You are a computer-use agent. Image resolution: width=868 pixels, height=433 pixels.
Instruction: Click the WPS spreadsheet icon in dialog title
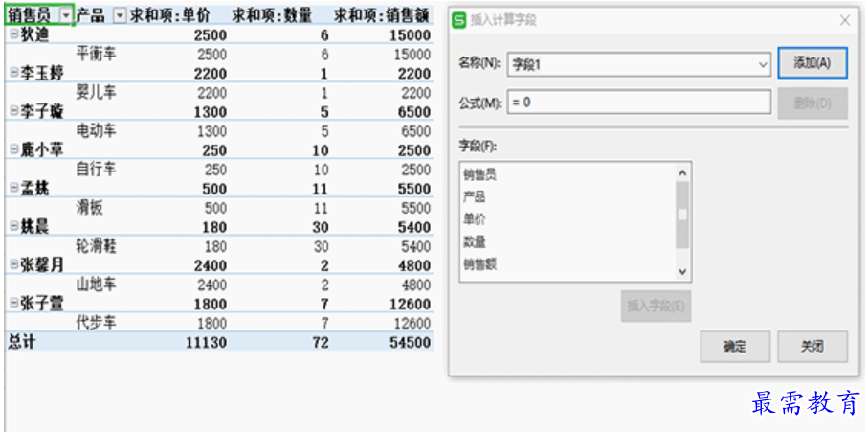pos(459,21)
